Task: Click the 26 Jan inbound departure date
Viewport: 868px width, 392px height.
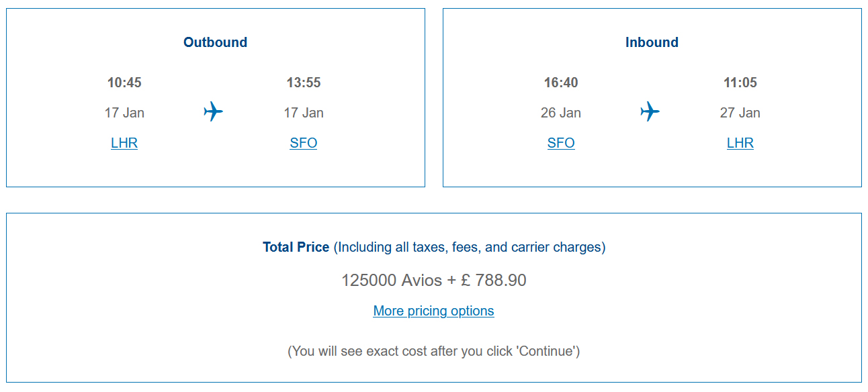Action: coord(561,113)
